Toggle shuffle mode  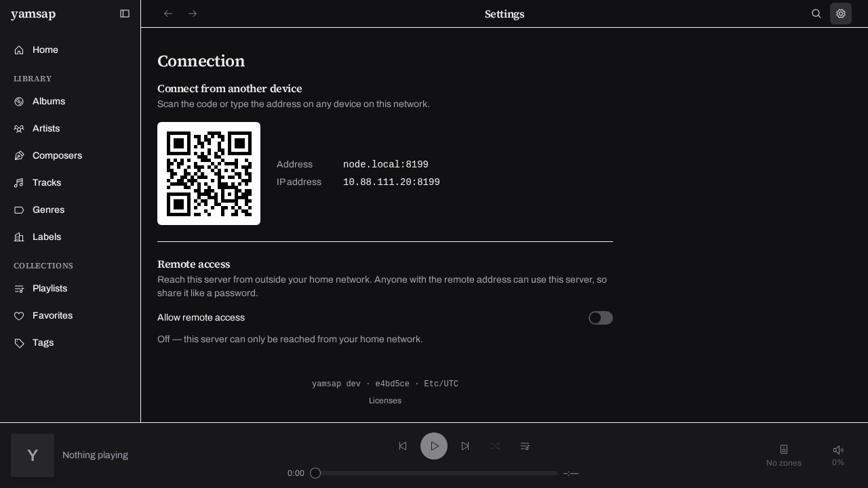pos(495,446)
